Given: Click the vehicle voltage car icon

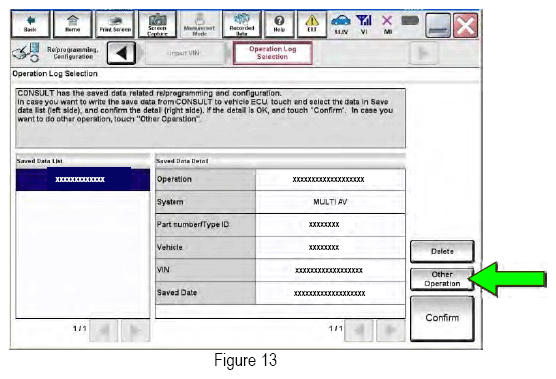Looking at the screenshot, I should [341, 24].
